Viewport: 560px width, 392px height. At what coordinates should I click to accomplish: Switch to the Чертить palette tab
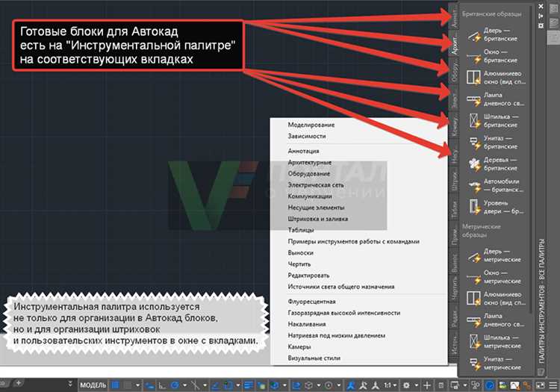point(454,289)
